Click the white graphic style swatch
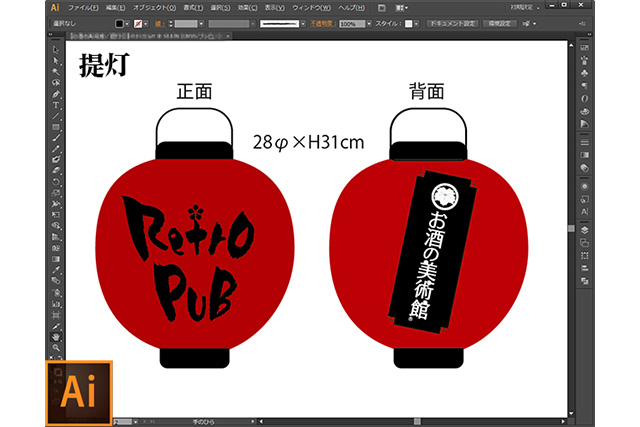640x427 pixels. [x=408, y=24]
